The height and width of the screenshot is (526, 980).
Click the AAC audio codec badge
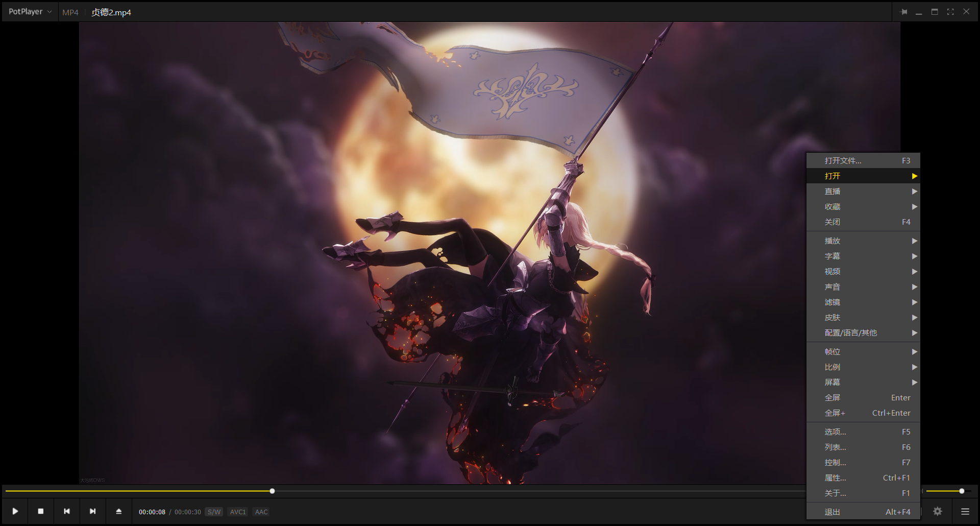(261, 512)
